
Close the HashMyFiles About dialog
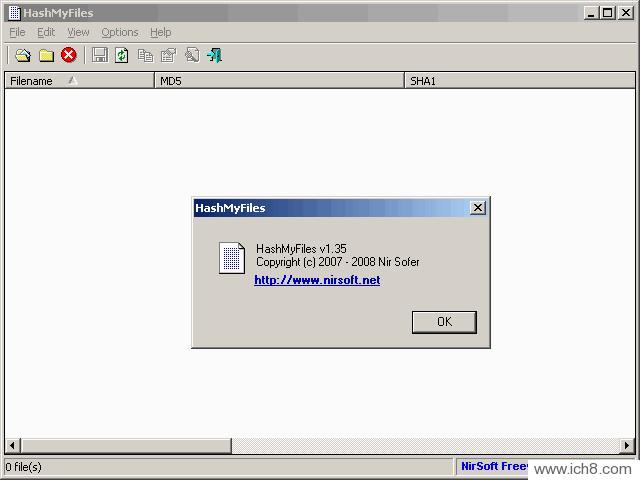click(478, 208)
